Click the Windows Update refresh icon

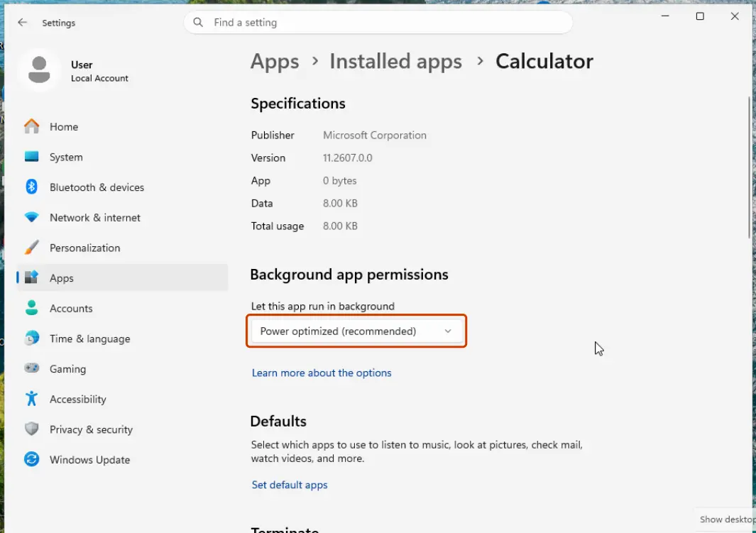32,459
